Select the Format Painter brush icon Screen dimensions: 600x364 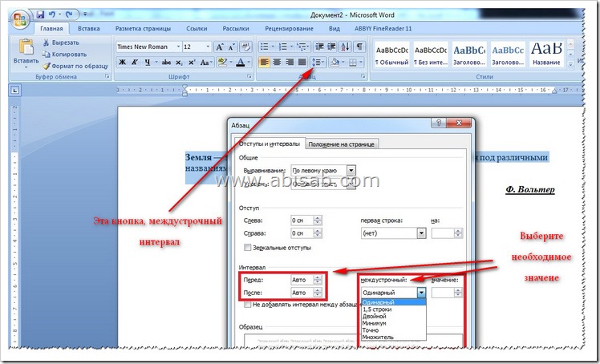click(x=47, y=67)
